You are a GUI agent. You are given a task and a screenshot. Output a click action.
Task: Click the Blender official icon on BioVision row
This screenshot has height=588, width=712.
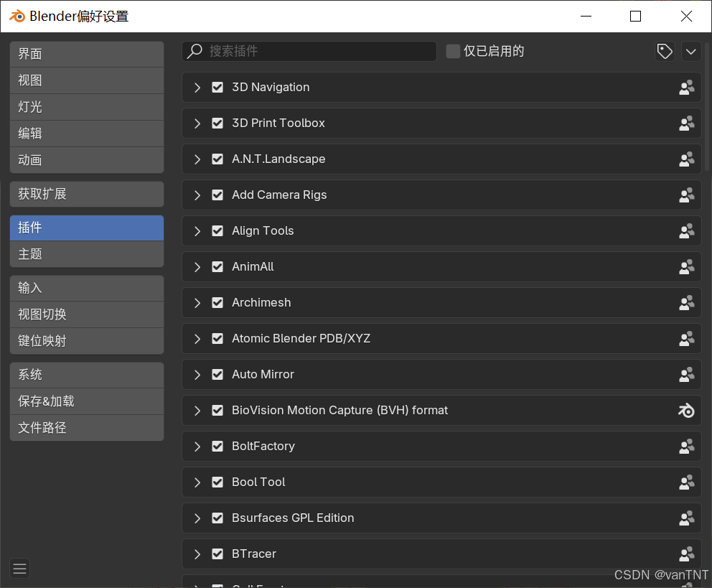point(687,411)
